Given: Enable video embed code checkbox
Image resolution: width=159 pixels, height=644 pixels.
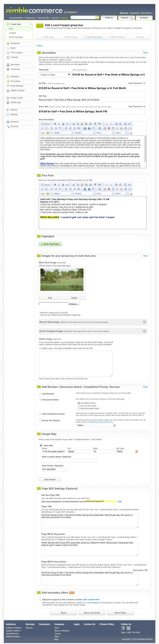Looking at the screenshot, I should 40,348.
